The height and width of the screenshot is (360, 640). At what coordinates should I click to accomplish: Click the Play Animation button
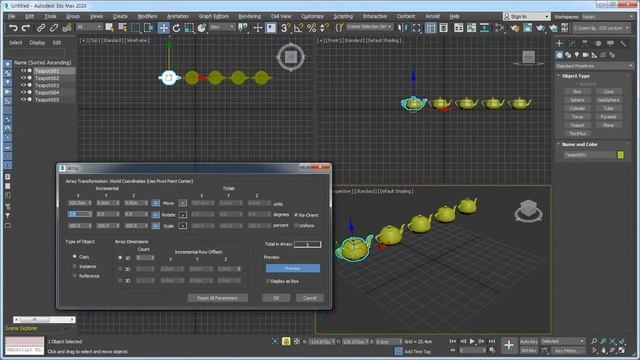tap(472, 341)
